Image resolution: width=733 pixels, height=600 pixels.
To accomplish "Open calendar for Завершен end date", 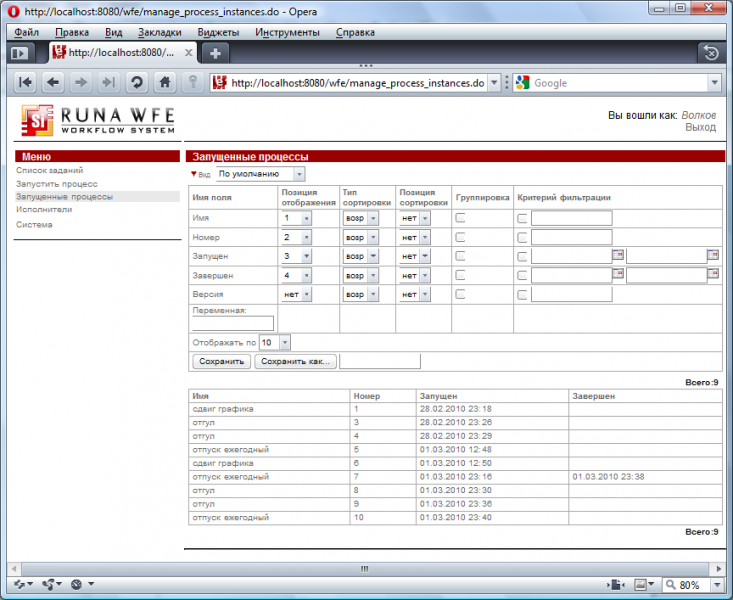I will pos(713,274).
